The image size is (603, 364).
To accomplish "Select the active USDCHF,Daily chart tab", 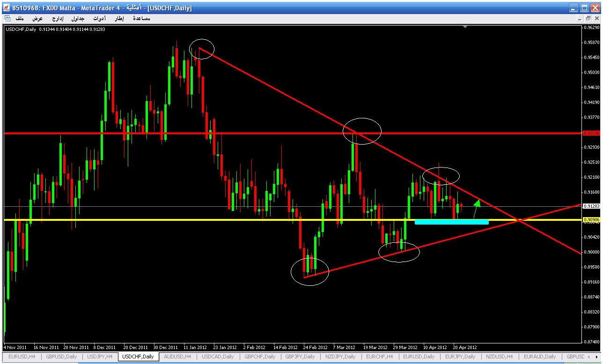I will [x=138, y=357].
